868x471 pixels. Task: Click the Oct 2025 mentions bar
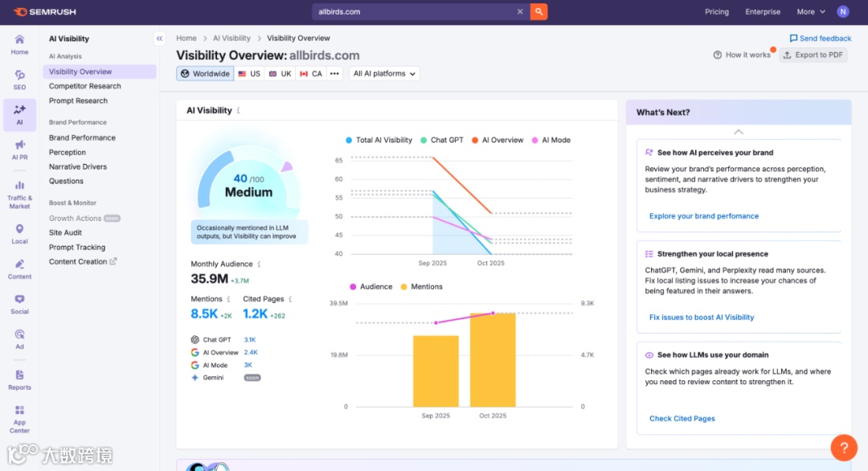click(x=493, y=360)
